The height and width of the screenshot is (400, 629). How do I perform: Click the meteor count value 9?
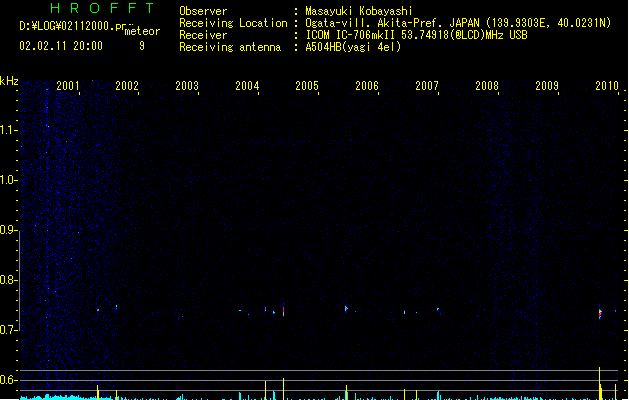[142, 46]
